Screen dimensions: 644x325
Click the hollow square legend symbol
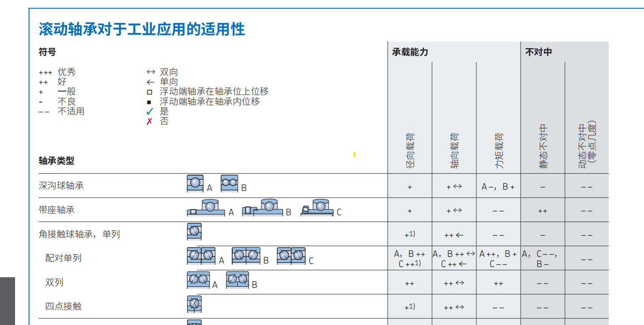click(149, 92)
